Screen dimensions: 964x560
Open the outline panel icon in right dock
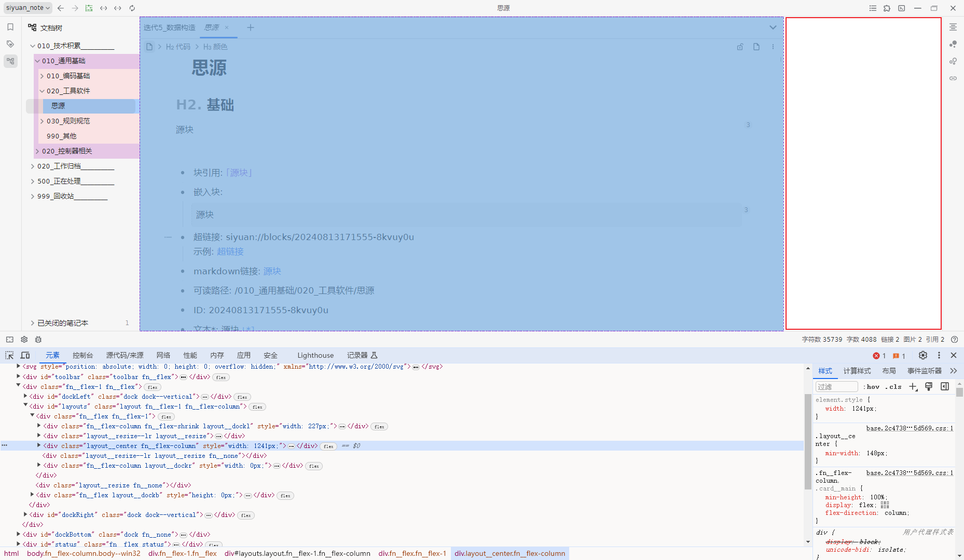pyautogui.click(x=953, y=27)
